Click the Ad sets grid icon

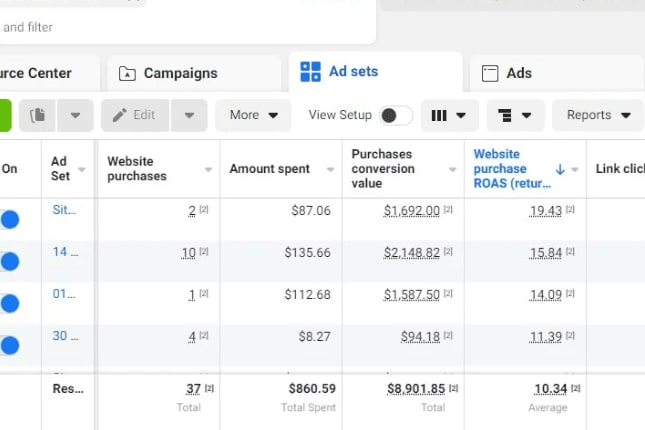coord(310,72)
